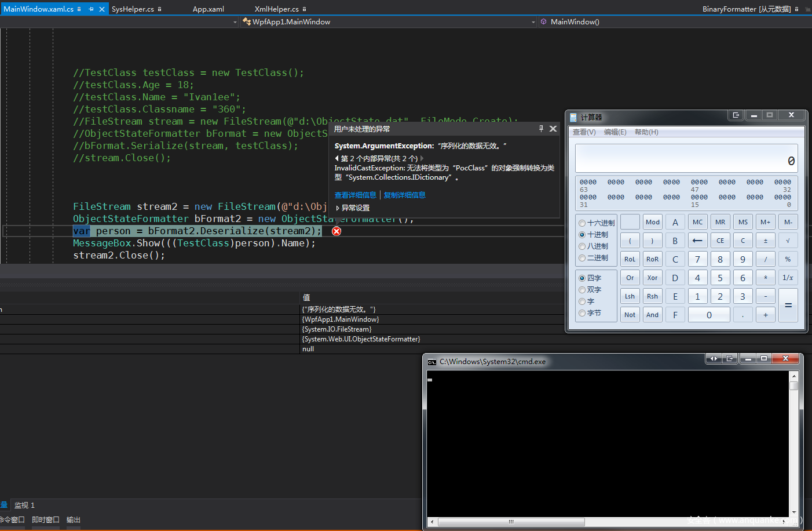Open the 查看(V) menu in calculator
This screenshot has width=812, height=531.
pos(584,132)
